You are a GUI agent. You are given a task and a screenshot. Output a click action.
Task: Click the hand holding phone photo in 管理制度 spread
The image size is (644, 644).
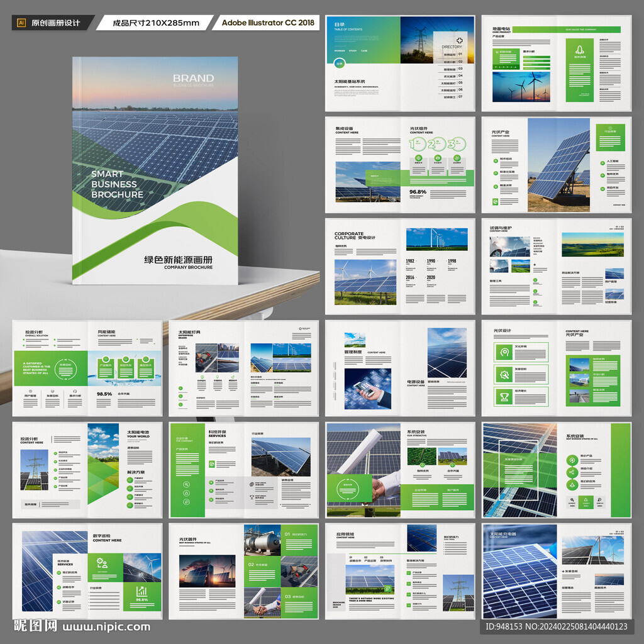[x=367, y=389]
